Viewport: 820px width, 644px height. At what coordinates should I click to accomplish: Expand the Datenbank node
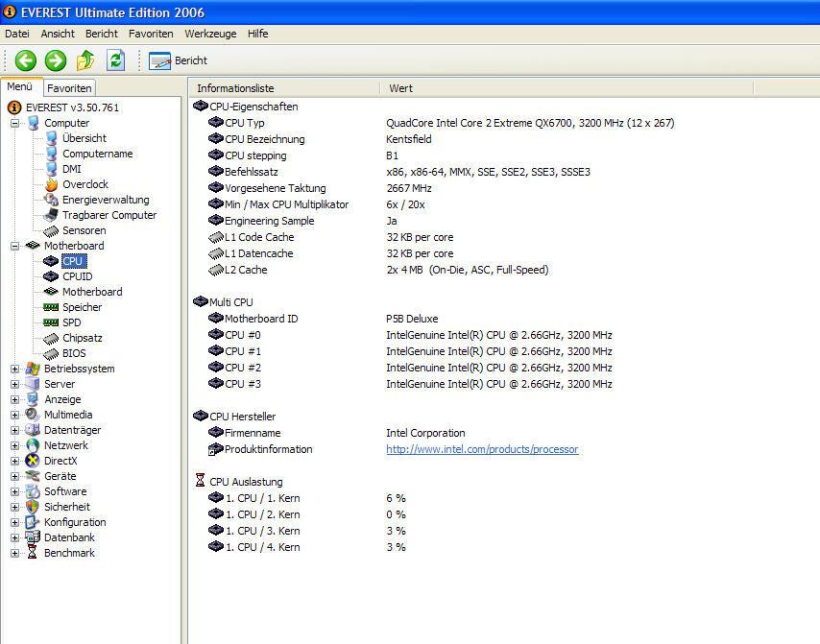tap(14, 537)
